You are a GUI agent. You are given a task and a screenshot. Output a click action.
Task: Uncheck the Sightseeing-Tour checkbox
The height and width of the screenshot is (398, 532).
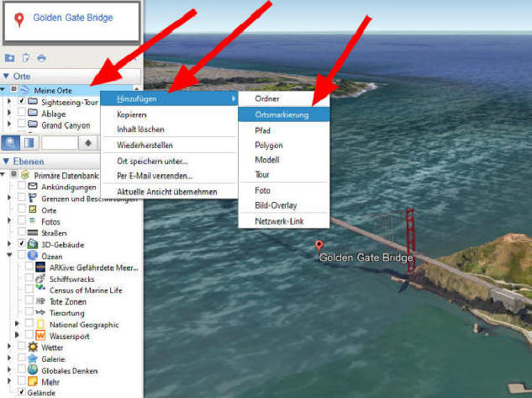22,101
